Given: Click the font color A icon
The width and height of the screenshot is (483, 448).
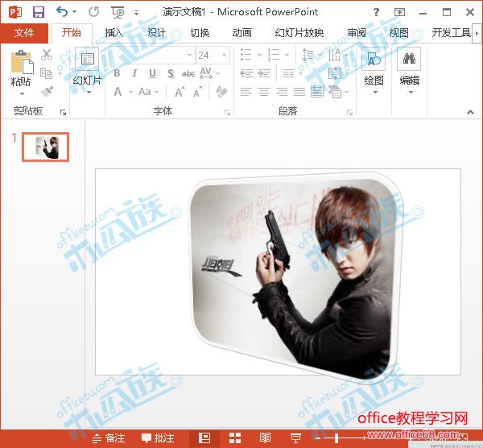Looking at the screenshot, I should pos(118,92).
